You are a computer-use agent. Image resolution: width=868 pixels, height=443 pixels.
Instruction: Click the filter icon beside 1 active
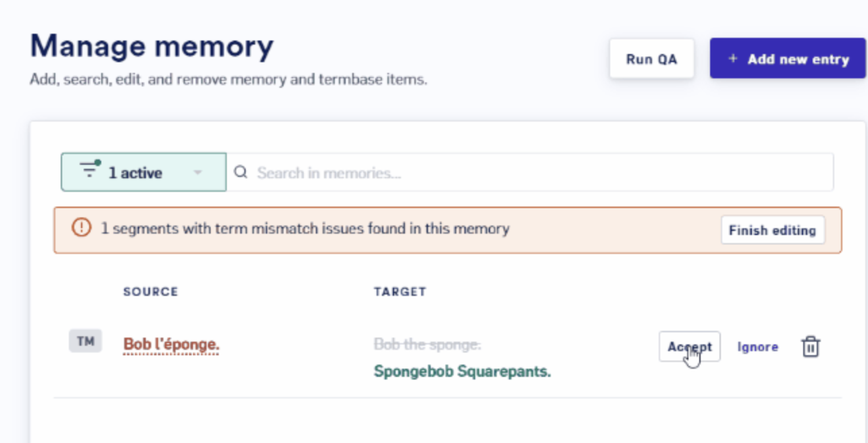89,170
